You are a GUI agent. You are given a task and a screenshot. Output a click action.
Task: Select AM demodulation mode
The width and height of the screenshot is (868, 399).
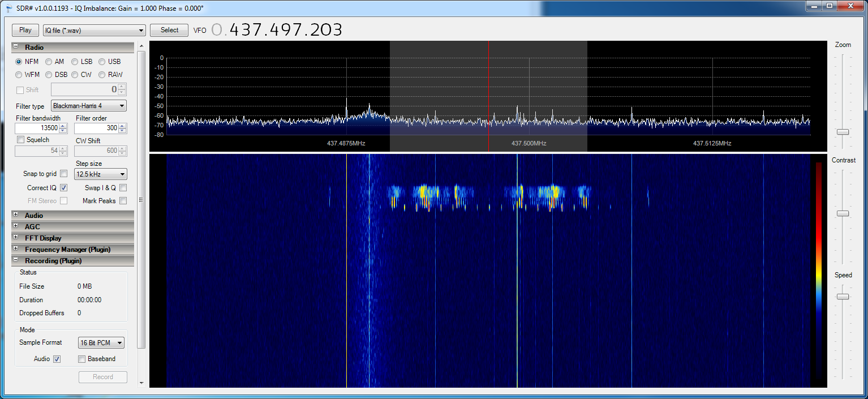point(49,62)
